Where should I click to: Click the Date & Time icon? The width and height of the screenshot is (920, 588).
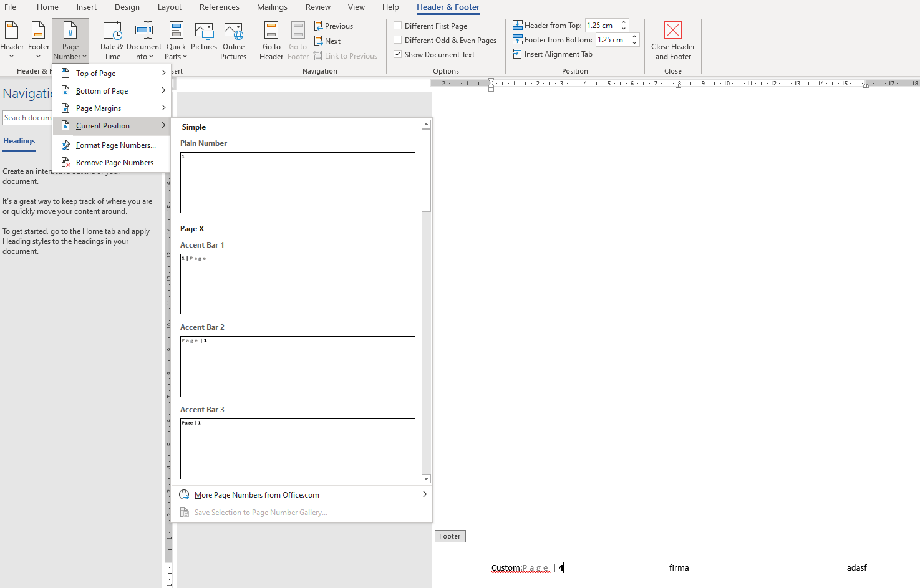click(112, 31)
